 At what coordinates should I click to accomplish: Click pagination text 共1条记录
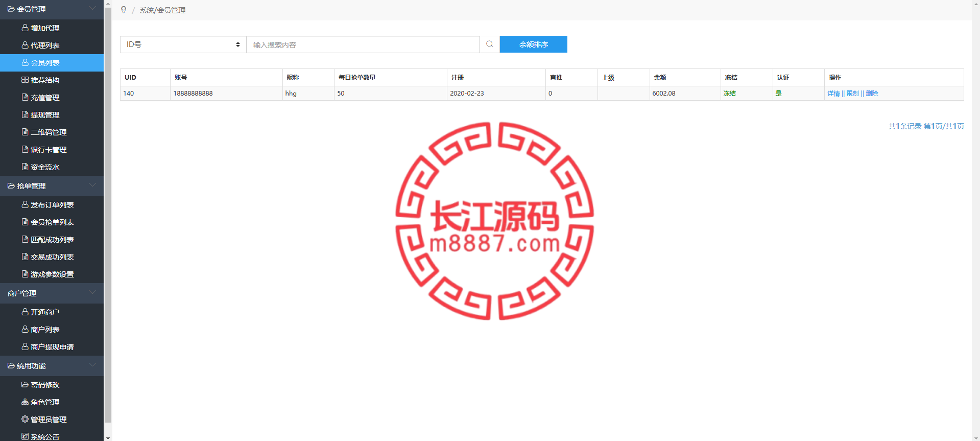(905, 126)
